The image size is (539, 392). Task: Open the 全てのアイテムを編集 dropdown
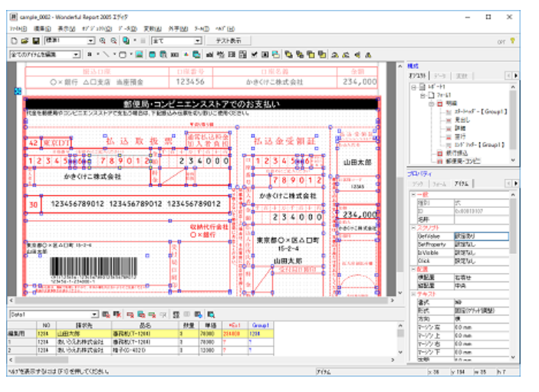click(76, 55)
